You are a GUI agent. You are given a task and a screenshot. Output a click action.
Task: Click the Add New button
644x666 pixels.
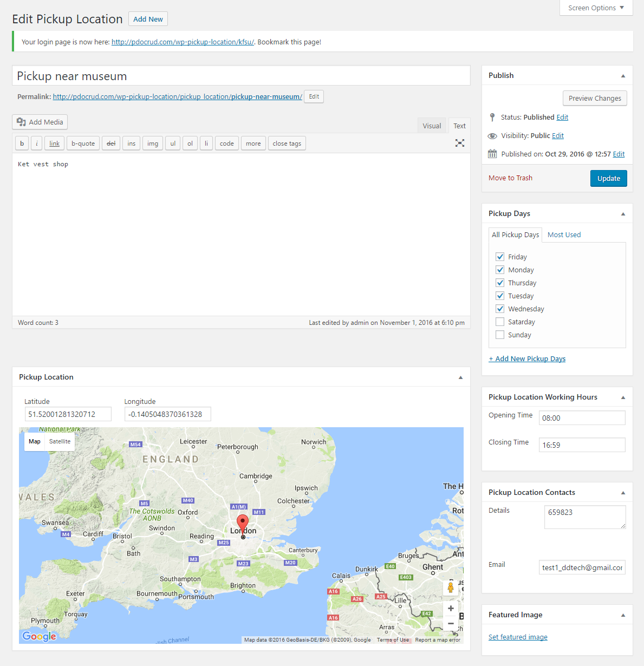coord(148,19)
